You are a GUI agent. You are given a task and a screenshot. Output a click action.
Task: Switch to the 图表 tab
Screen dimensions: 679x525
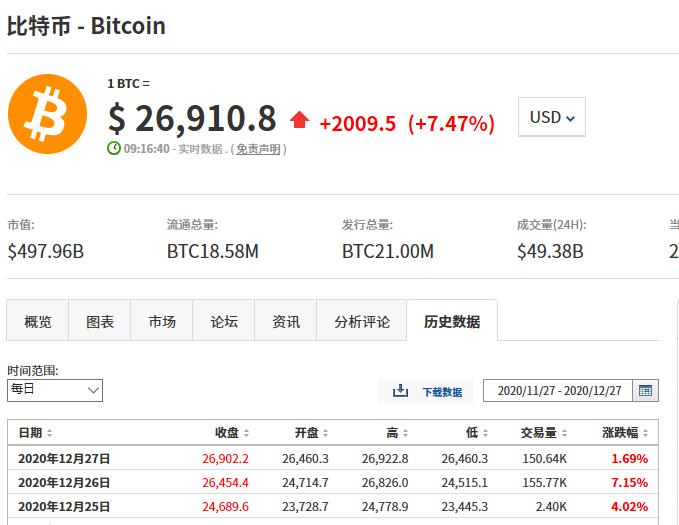point(100,322)
